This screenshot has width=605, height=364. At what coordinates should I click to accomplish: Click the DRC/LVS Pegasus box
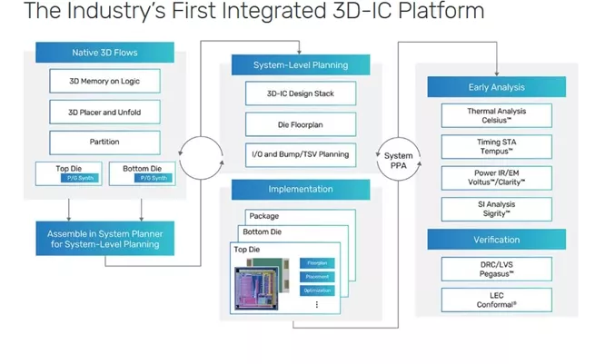(x=496, y=268)
